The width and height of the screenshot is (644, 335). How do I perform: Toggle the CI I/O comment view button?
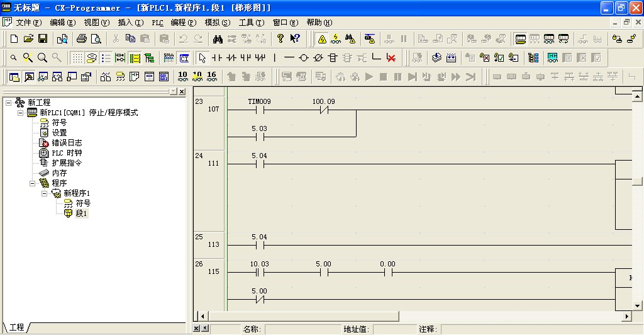tap(184, 58)
